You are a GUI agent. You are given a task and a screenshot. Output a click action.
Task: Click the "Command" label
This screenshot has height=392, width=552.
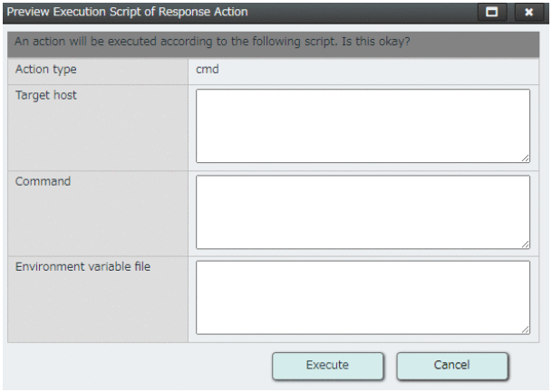[x=43, y=181]
